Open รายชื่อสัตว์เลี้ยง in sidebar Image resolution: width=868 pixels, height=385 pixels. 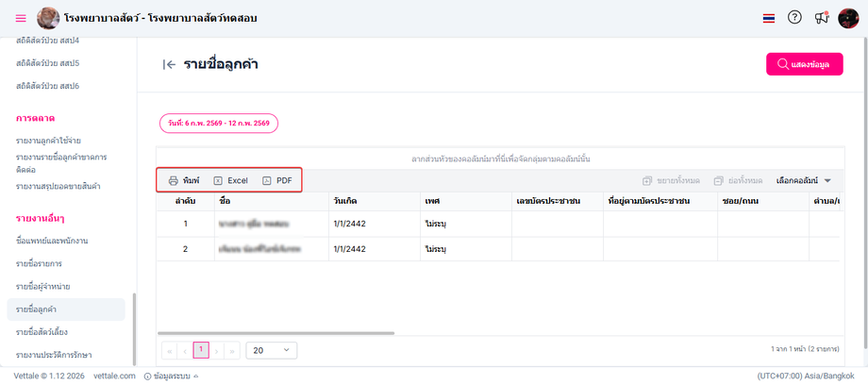[42, 332]
